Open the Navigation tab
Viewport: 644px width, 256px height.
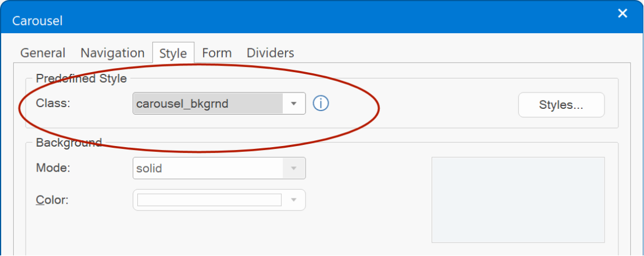coord(112,53)
